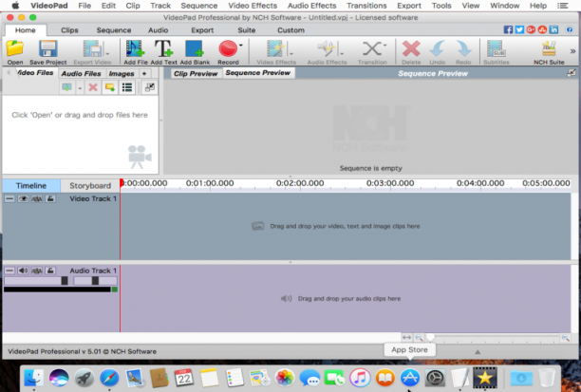Click the blue help question mark icon
The image size is (581, 392).
pos(570,30)
